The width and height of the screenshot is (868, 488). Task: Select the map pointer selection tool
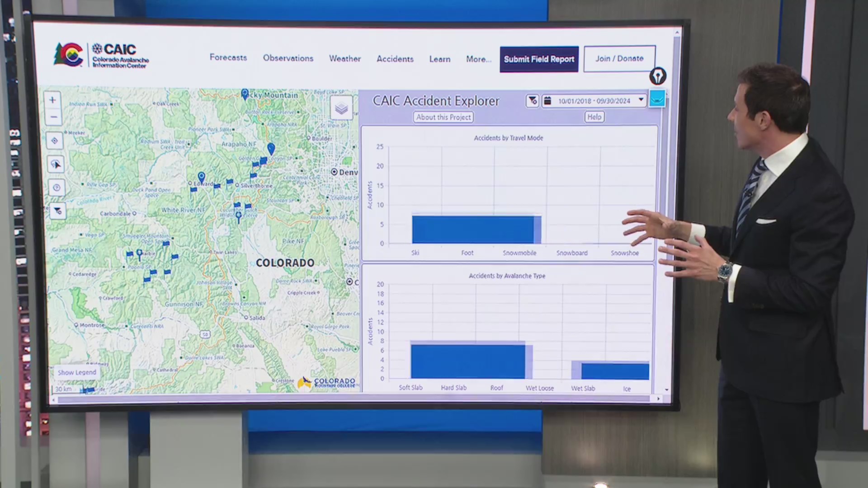pos(56,164)
